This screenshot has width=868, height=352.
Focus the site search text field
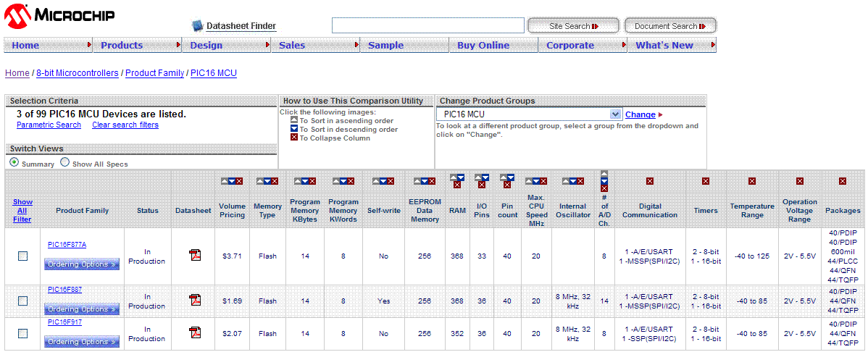[428, 25]
